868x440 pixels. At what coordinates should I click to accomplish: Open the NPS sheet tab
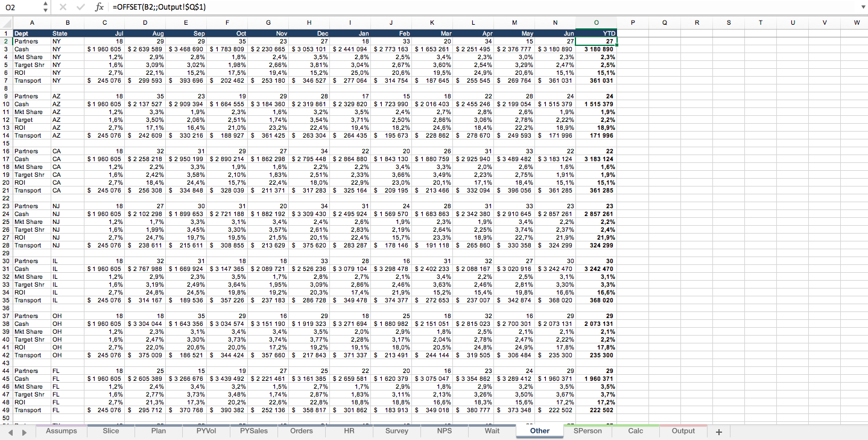pos(444,431)
